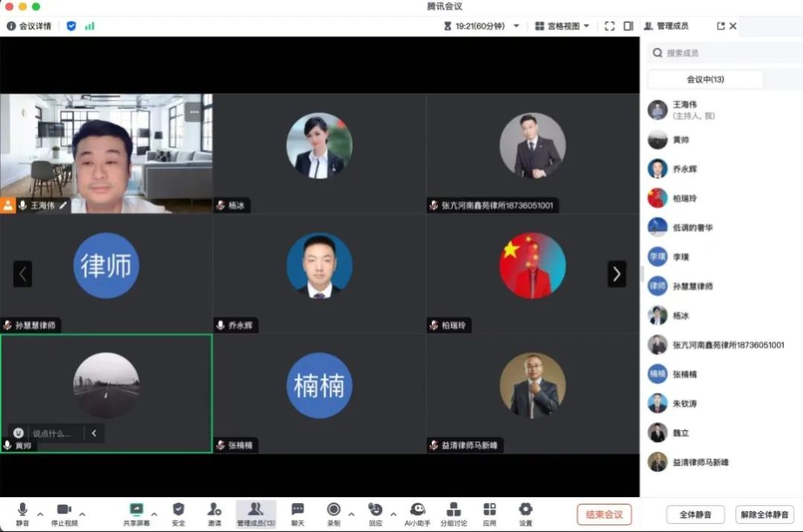Click the 共享屏幕 share screen icon

point(136,510)
